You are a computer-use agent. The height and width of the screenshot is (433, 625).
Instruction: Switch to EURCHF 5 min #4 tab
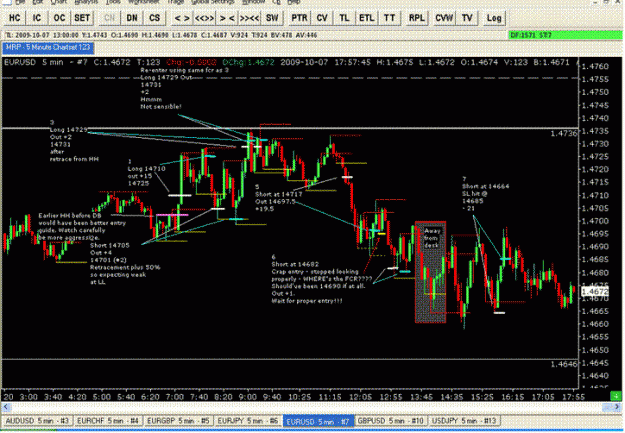pos(108,421)
